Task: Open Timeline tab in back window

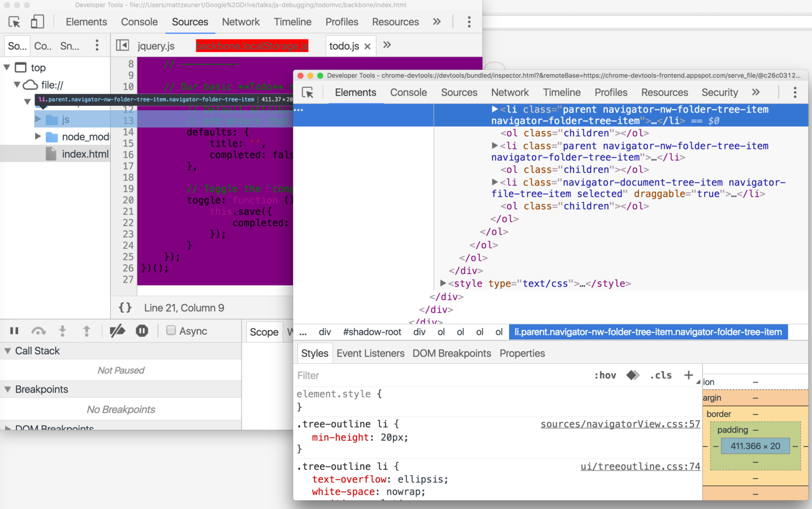Action: point(292,22)
